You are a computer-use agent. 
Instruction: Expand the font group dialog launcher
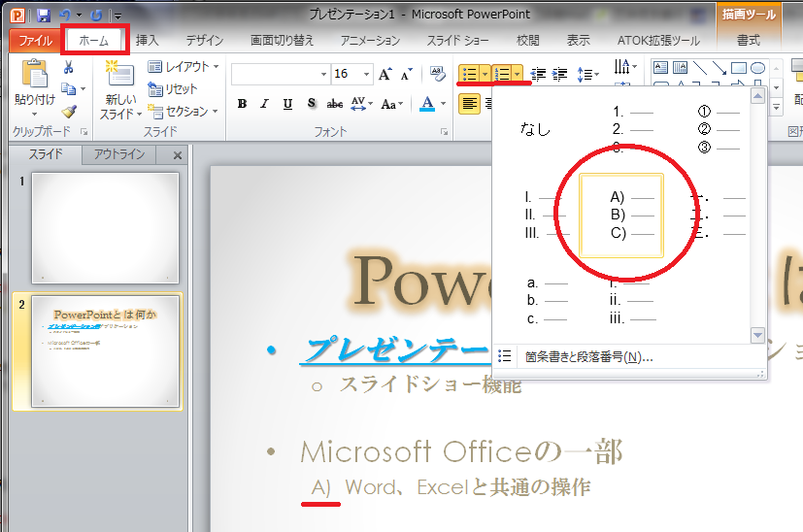coord(444,132)
